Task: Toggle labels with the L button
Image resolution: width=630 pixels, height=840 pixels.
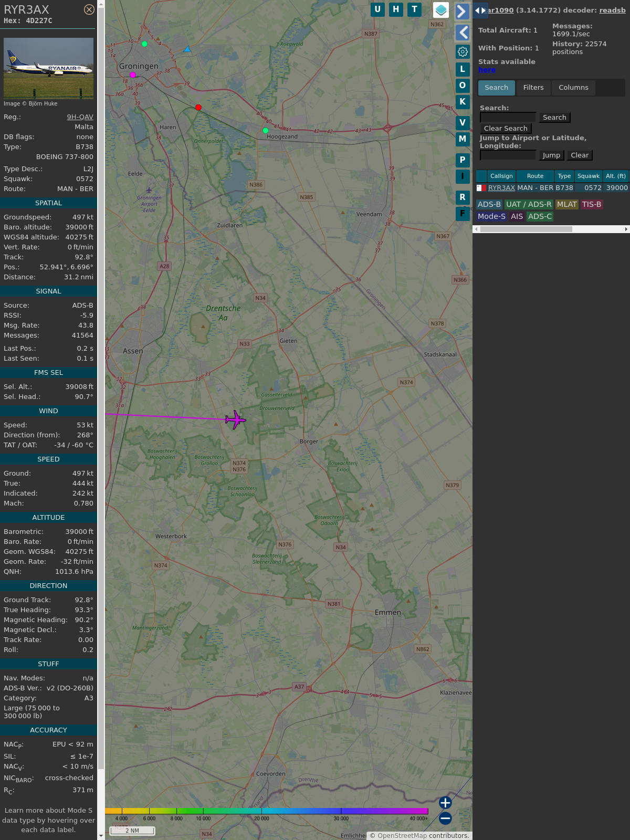Action: click(x=463, y=69)
